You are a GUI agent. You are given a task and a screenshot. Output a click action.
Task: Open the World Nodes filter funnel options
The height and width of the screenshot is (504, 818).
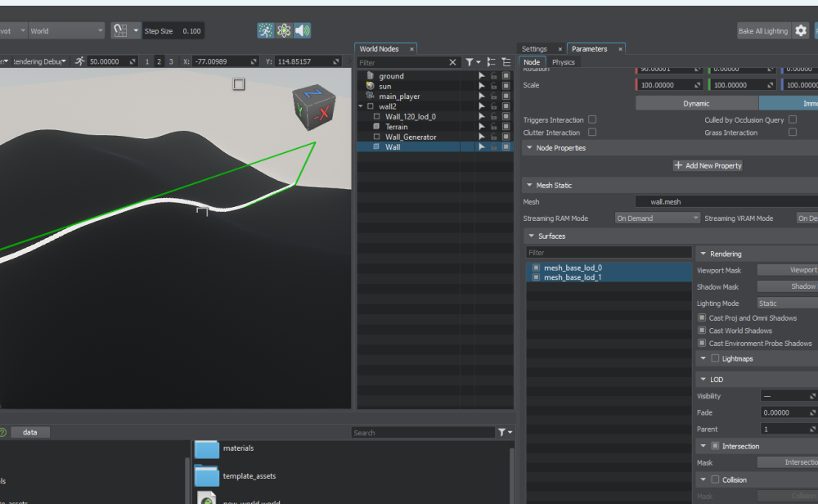(472, 62)
